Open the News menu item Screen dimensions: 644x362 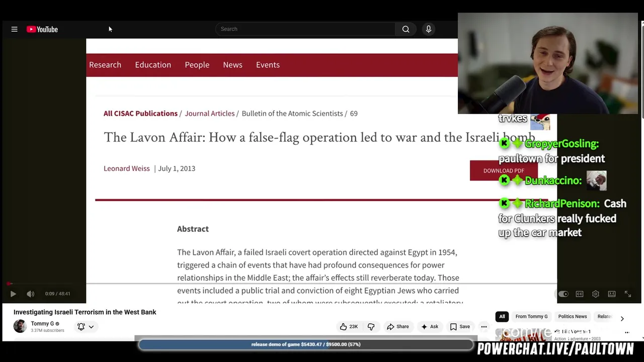(232, 65)
